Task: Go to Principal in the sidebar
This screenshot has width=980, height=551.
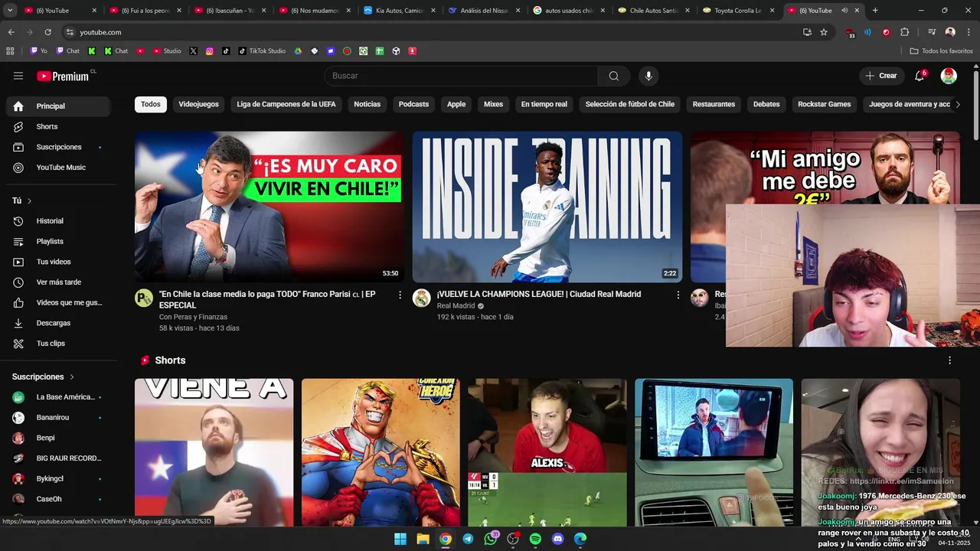Action: pos(58,106)
